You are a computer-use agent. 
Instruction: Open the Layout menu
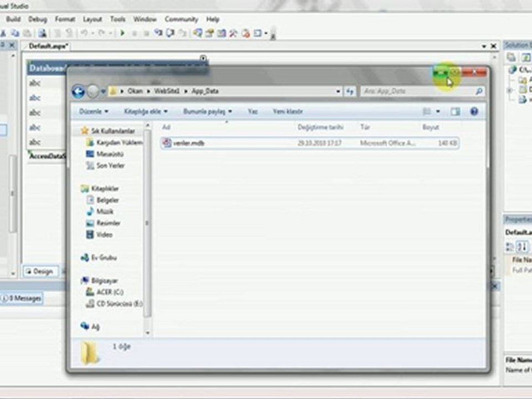(93, 19)
